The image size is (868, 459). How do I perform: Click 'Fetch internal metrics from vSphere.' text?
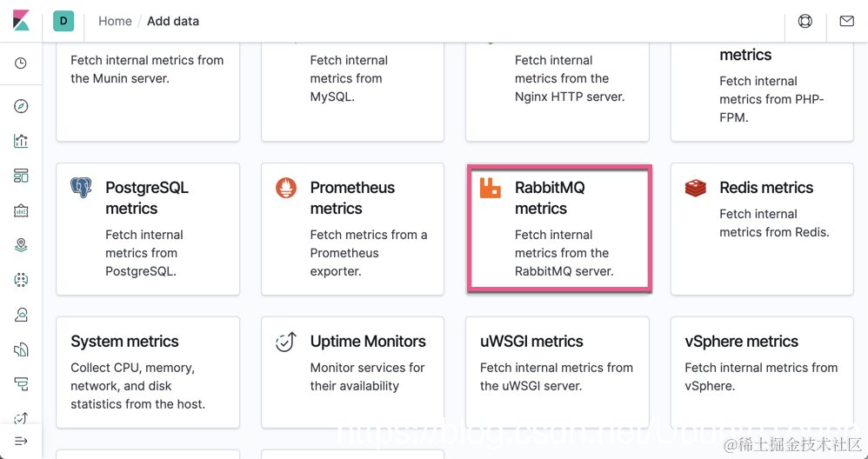tap(761, 376)
